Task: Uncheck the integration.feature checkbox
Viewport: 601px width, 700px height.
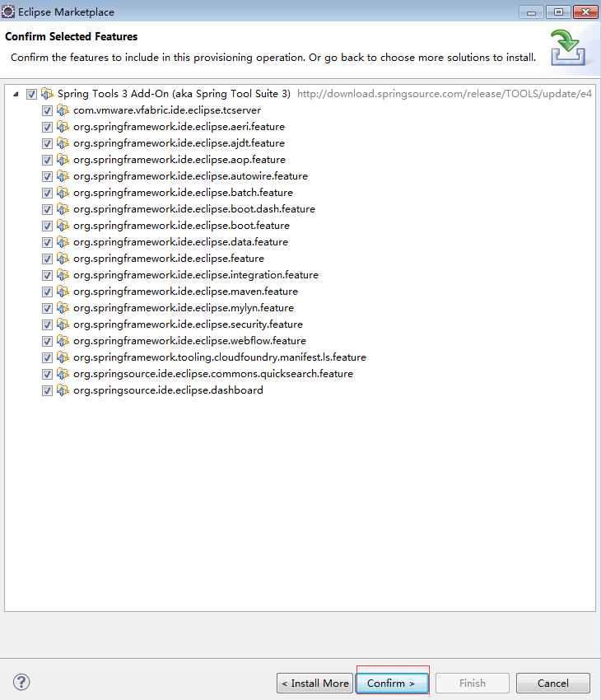Action: (47, 275)
